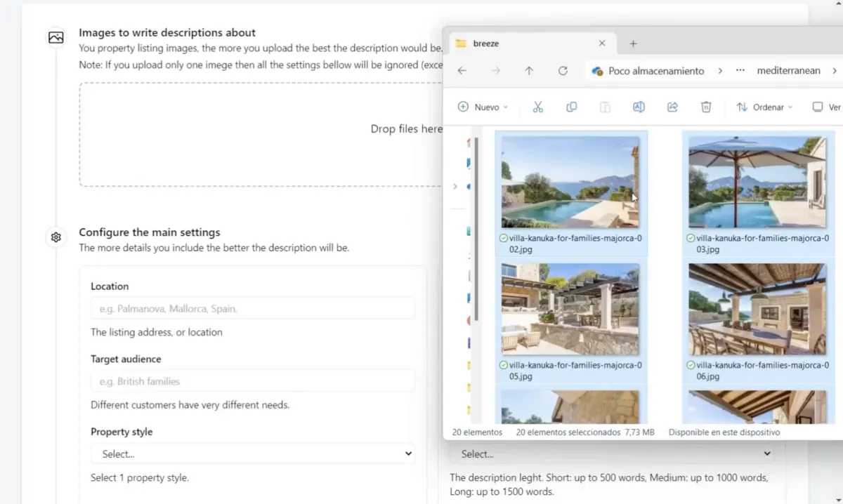Click the Share icon in File Explorer toolbar
Image resolution: width=843 pixels, height=504 pixels.
[x=672, y=107]
